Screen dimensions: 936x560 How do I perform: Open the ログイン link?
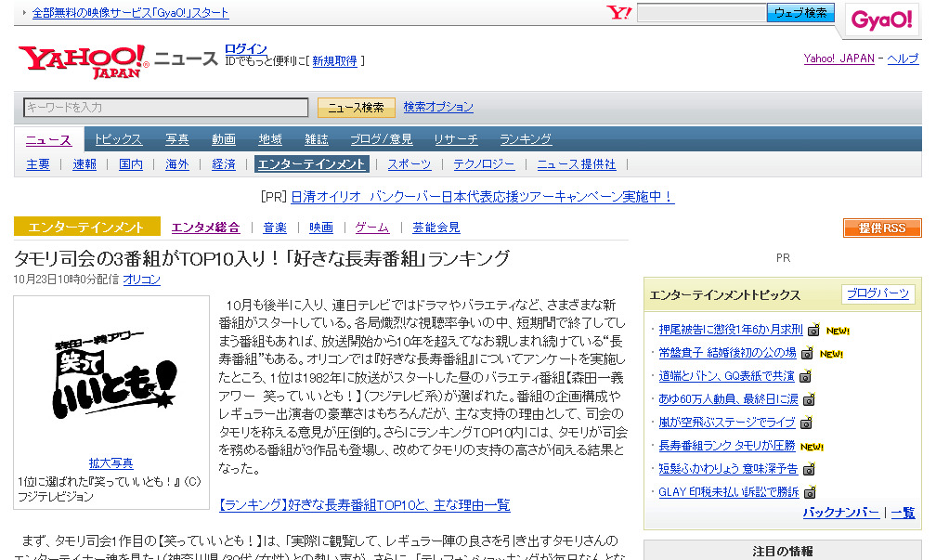[246, 49]
